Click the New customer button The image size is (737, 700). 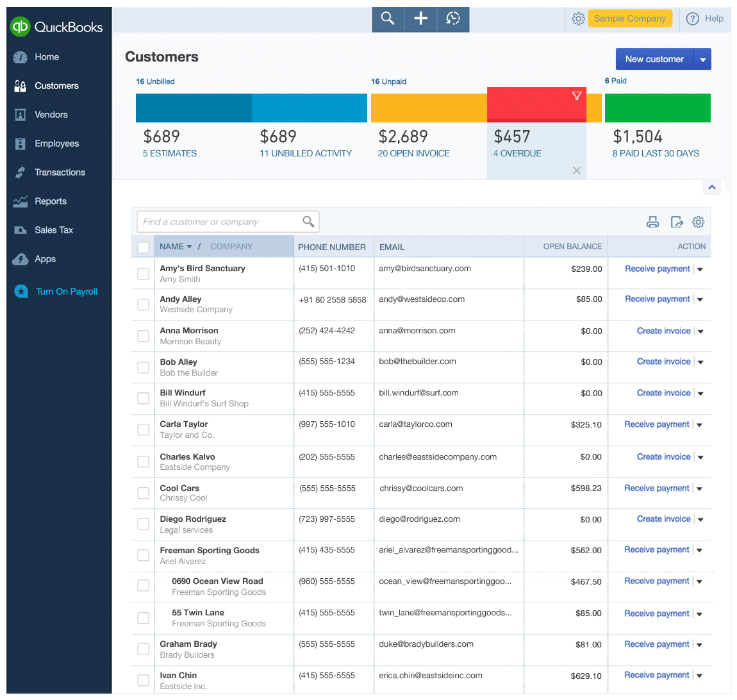[x=654, y=59]
